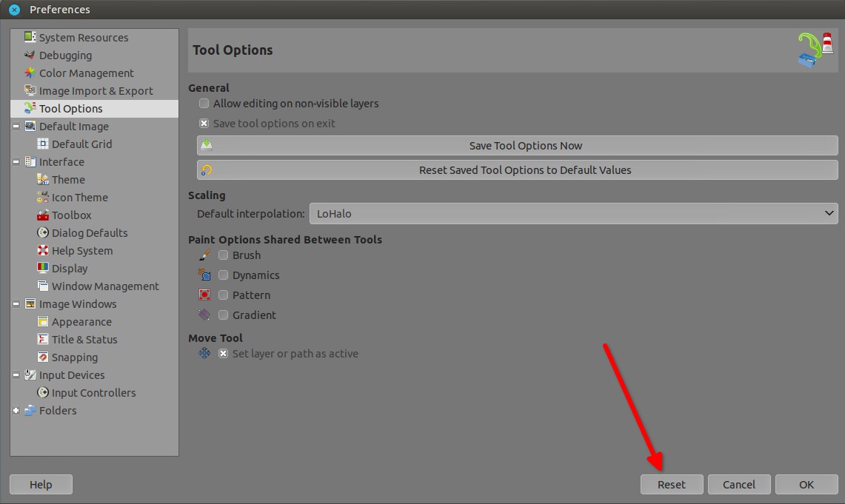This screenshot has height=504, width=845.
Task: Click the Image Import & Export icon
Action: pos(30,90)
